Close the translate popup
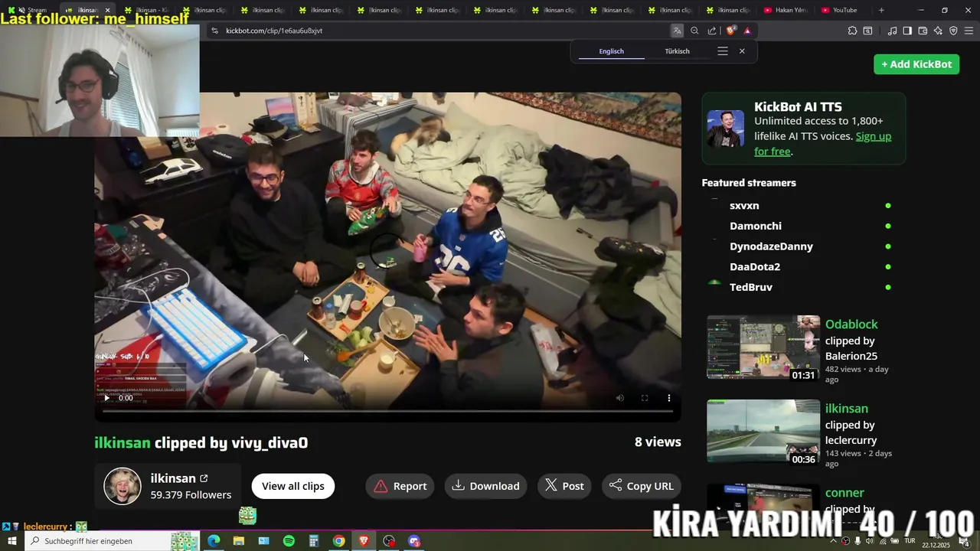This screenshot has width=980, height=551. pyautogui.click(x=742, y=51)
